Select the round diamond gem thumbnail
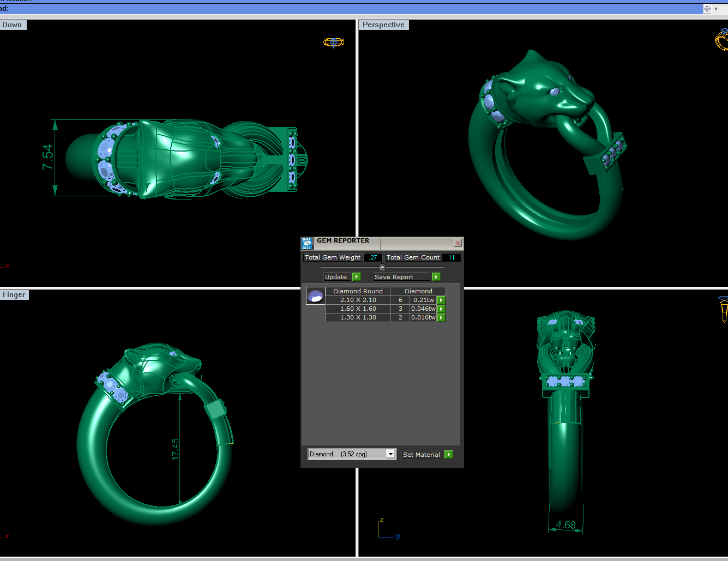The height and width of the screenshot is (561, 728). coord(315,296)
